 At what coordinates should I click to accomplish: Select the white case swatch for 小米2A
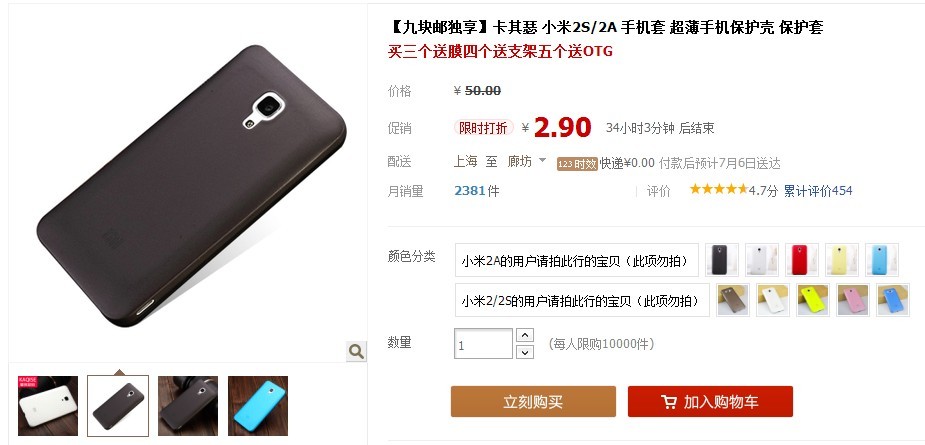coord(762,260)
